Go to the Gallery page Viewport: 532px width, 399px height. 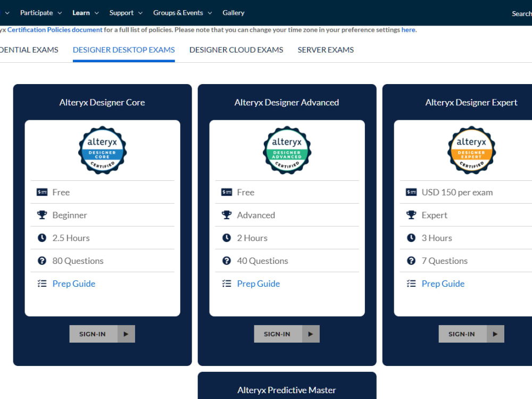(234, 13)
